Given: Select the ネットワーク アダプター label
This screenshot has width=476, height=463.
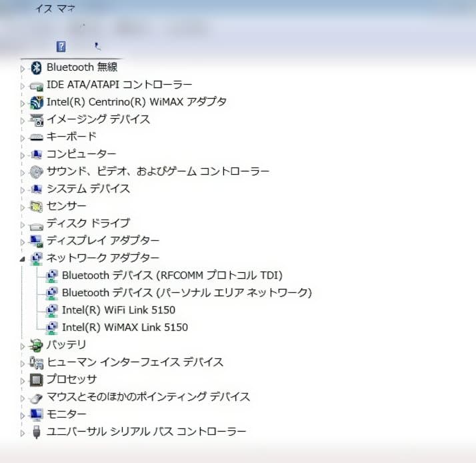Looking at the screenshot, I should click(x=103, y=258).
